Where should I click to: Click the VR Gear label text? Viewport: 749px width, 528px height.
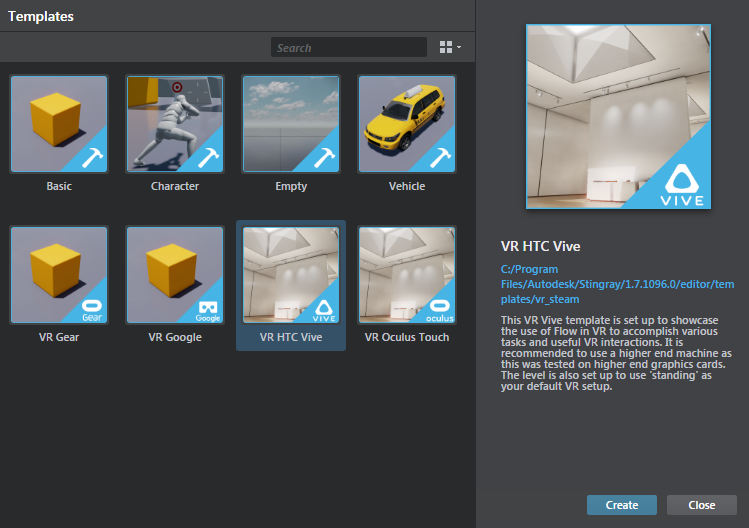point(59,337)
